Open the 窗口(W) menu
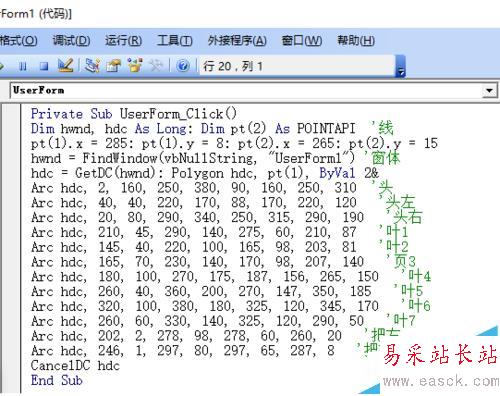 pos(302,41)
